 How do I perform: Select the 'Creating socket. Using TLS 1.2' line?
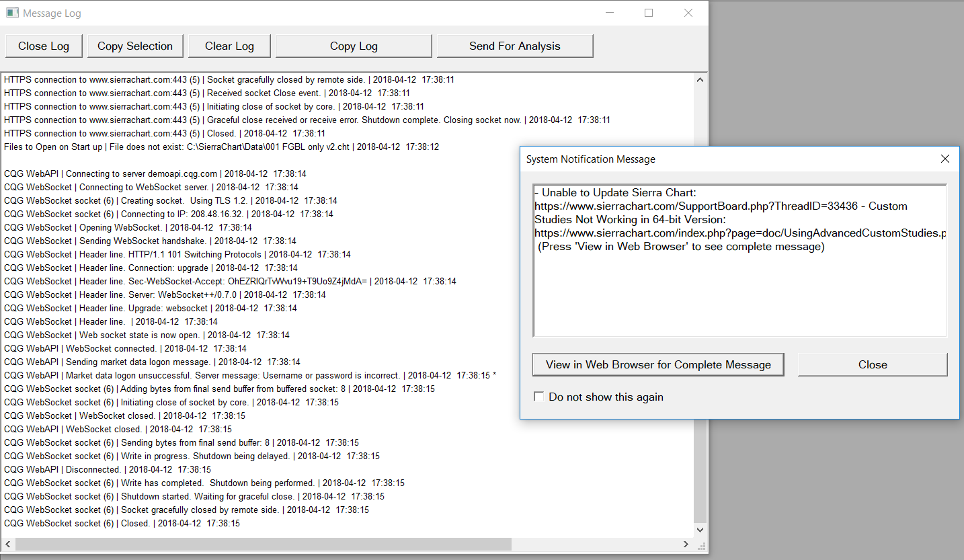[171, 200]
